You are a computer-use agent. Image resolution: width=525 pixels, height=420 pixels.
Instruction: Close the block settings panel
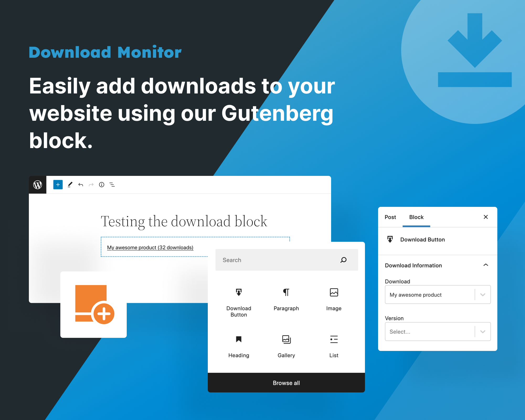485,217
